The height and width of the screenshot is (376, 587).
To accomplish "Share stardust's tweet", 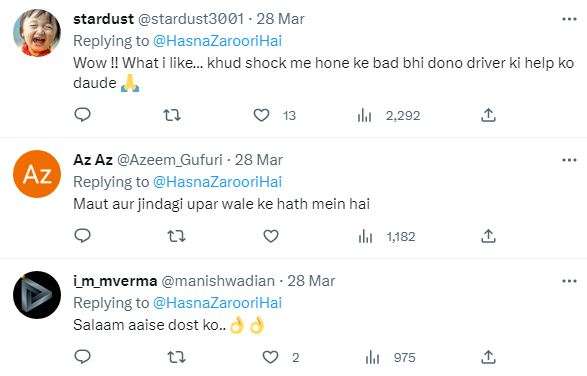I will (x=488, y=115).
